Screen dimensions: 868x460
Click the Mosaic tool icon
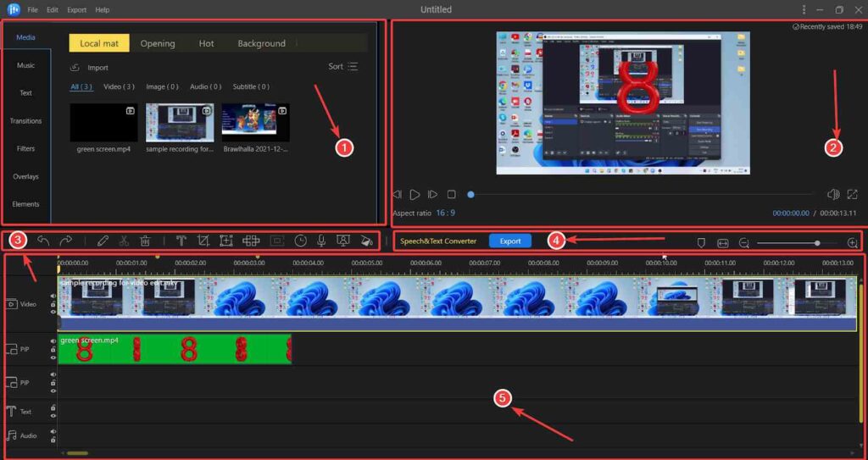251,241
